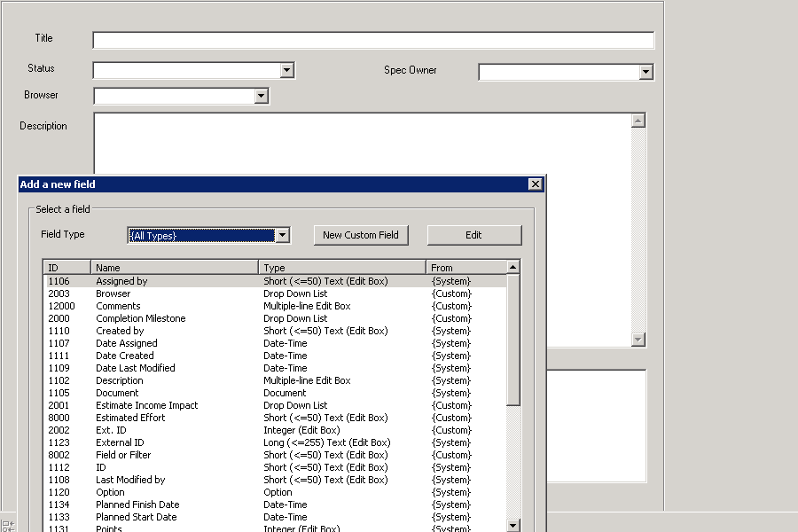Sort list by Type column header
The height and width of the screenshot is (532, 798).
click(x=341, y=267)
